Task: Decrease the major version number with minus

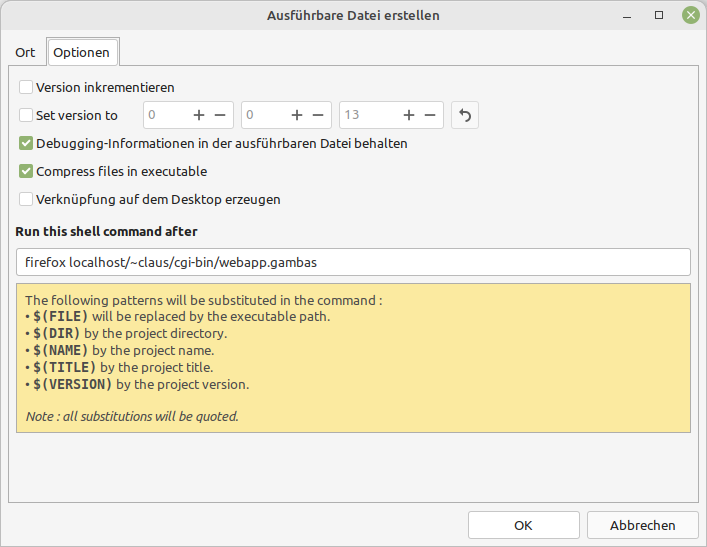Action: coord(221,115)
